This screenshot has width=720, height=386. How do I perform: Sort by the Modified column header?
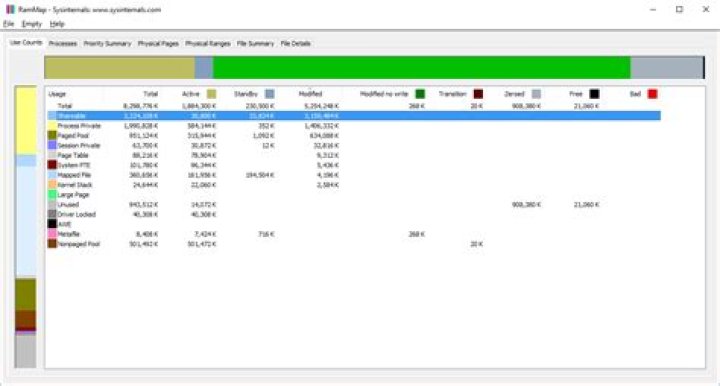pos(310,94)
